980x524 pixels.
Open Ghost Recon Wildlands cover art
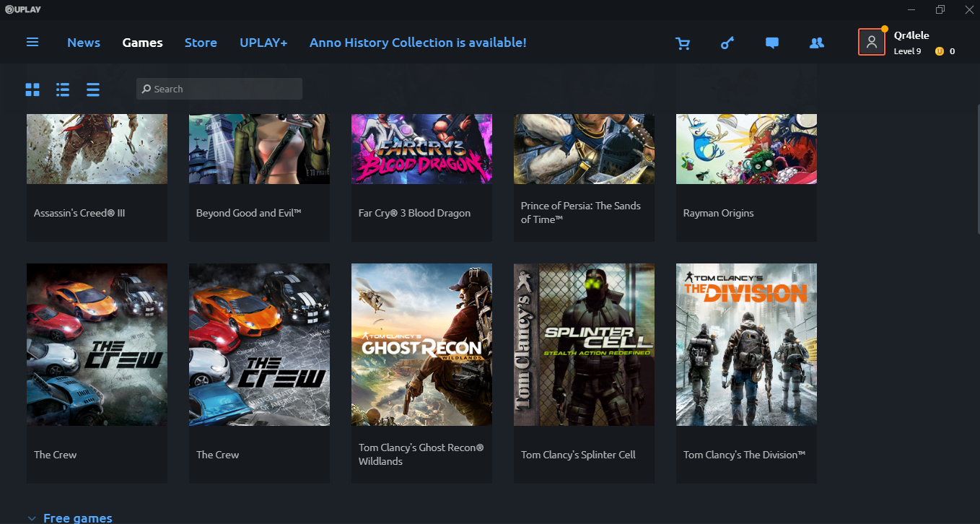click(x=421, y=344)
